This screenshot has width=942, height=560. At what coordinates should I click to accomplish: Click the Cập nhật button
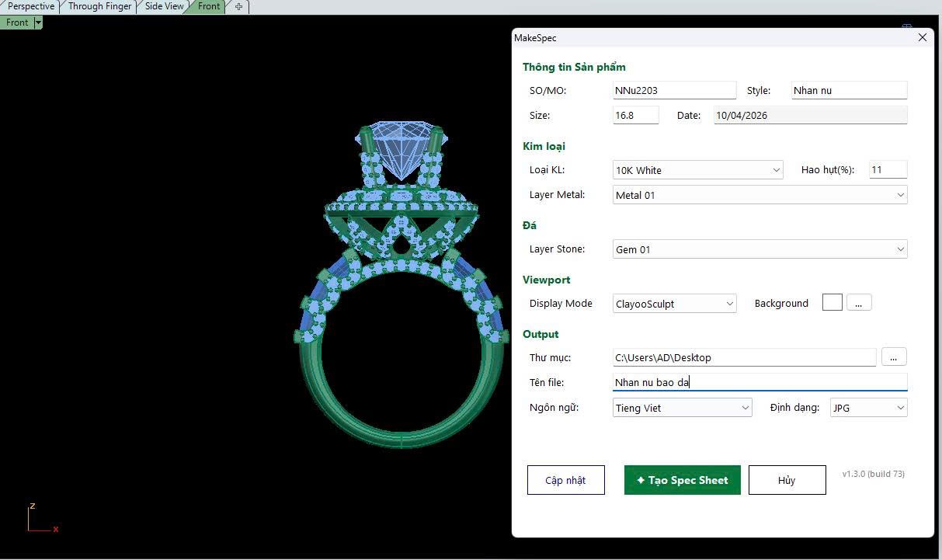click(565, 480)
